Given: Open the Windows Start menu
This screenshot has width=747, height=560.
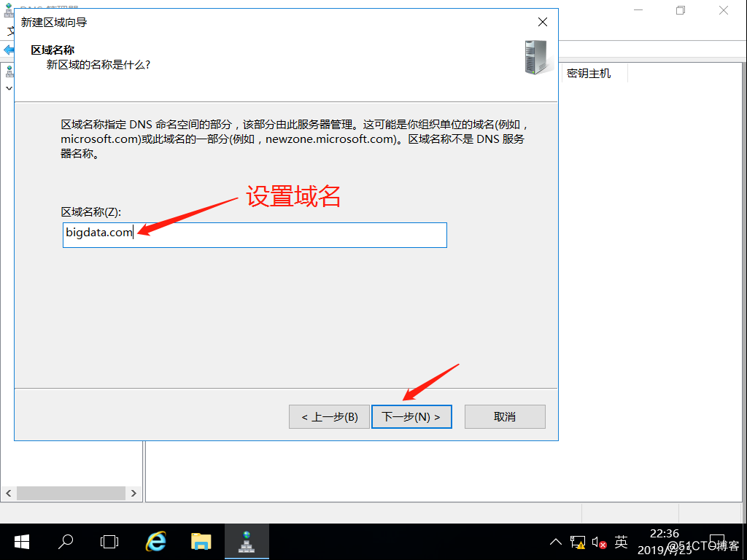Looking at the screenshot, I should pyautogui.click(x=22, y=542).
